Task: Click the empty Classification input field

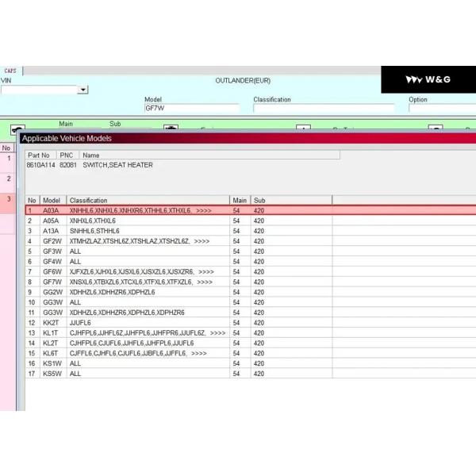Action: pyautogui.click(x=324, y=108)
